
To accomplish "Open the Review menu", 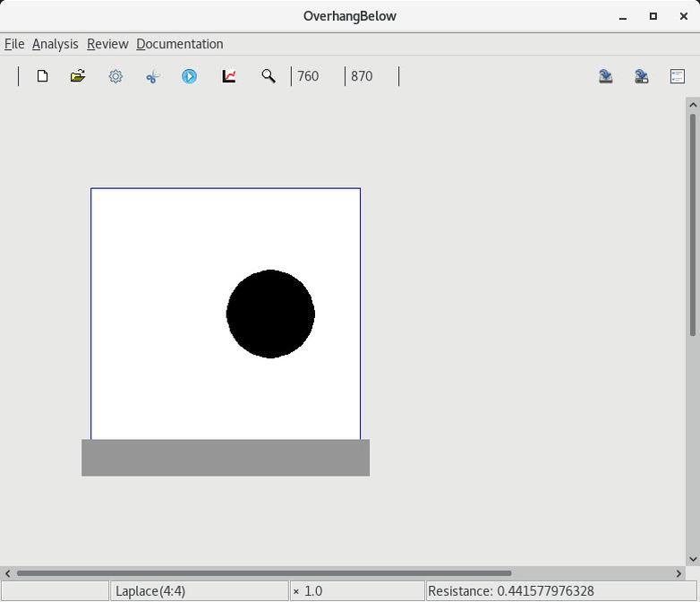I will pos(107,44).
